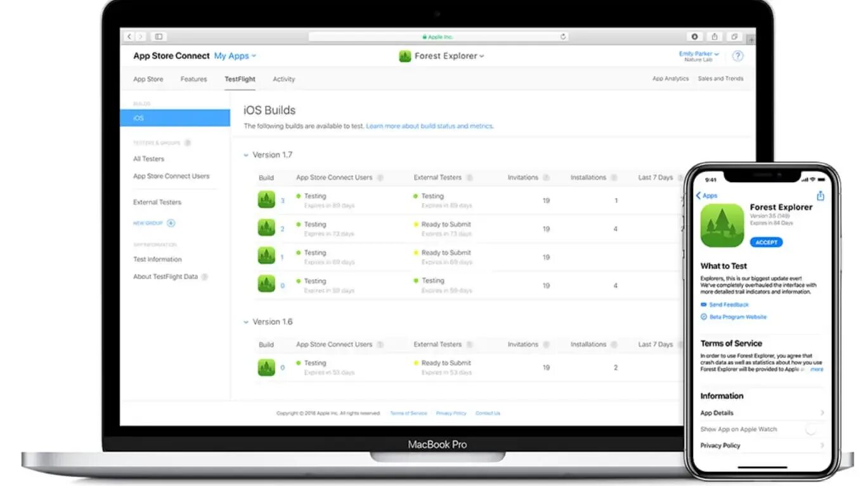The width and height of the screenshot is (868, 486).
Task: Select build 1 app icon in Version 1.7
Action: tap(266, 256)
